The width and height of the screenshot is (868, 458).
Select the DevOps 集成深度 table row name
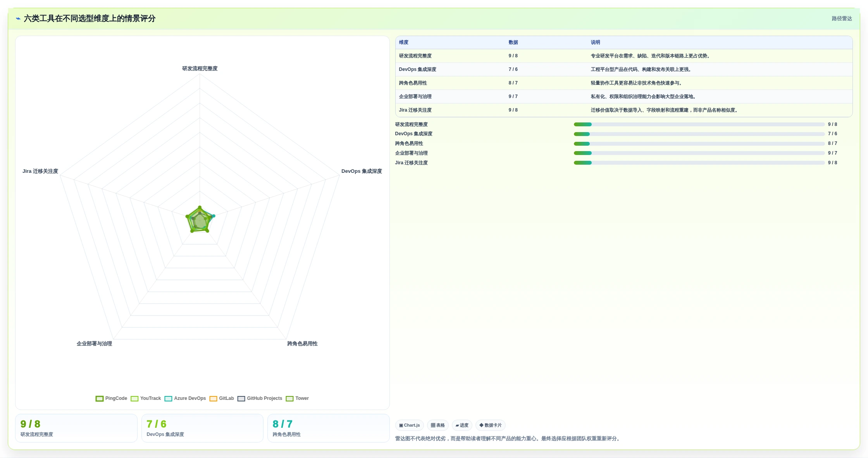pos(418,69)
